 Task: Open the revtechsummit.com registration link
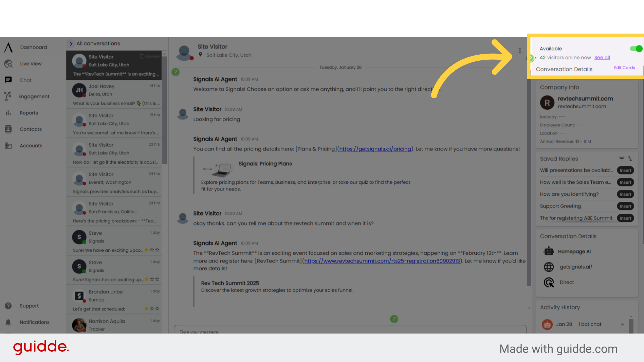tap(382, 261)
